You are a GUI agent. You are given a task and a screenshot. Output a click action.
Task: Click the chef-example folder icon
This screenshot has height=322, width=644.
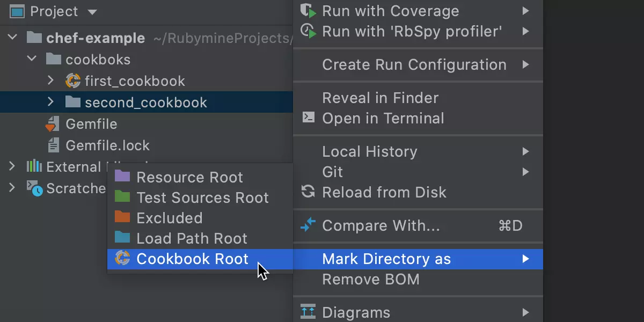(x=34, y=38)
